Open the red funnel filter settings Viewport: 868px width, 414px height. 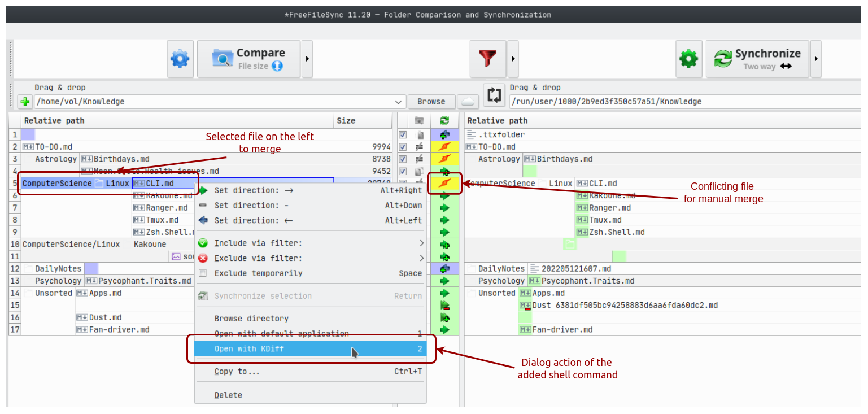point(488,59)
